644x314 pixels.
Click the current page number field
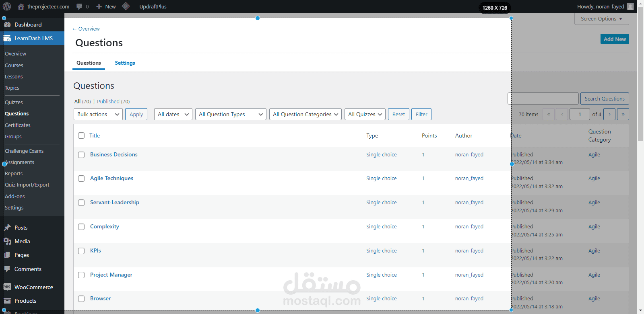pyautogui.click(x=580, y=114)
